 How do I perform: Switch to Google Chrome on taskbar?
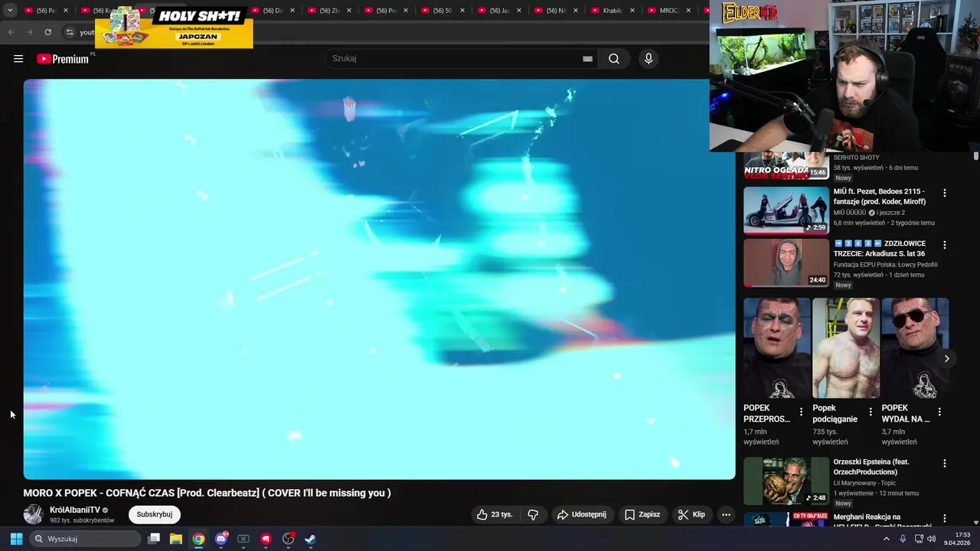(198, 539)
